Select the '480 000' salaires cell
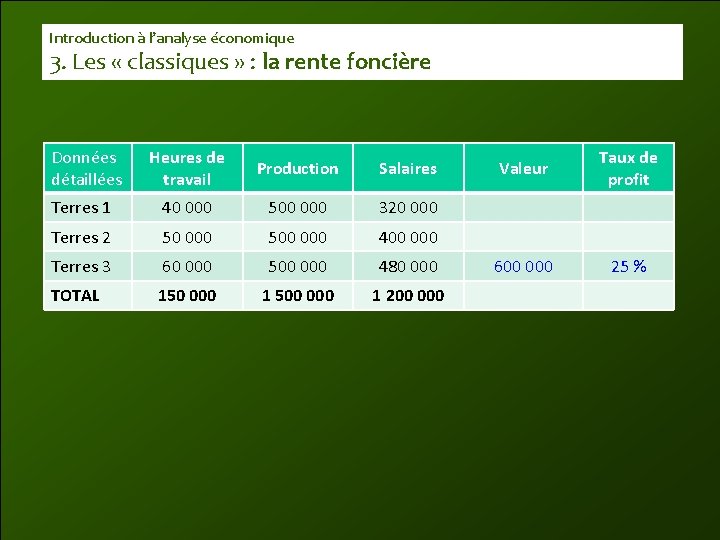The height and width of the screenshot is (540, 720). [x=408, y=266]
